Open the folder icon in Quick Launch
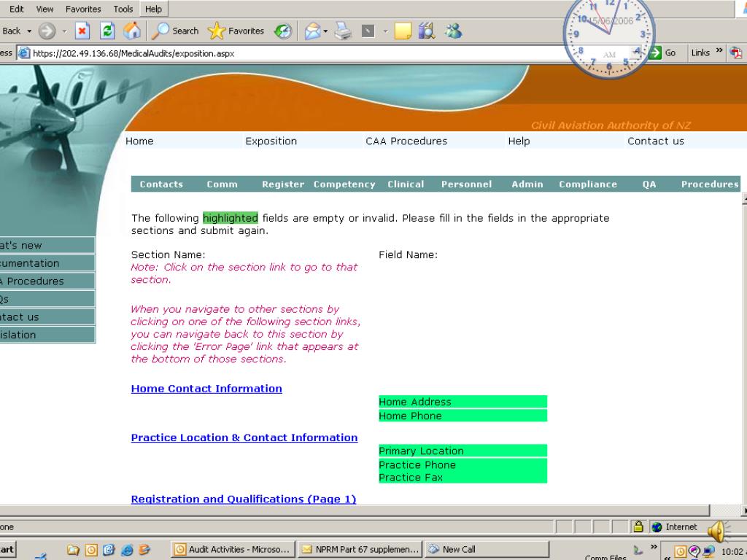This screenshot has height=560, width=747. (73, 550)
